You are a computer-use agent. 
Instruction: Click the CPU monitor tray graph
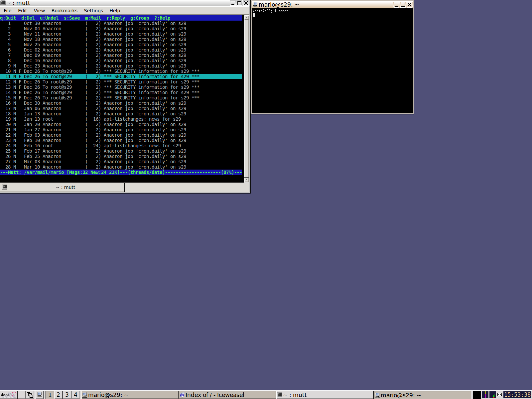pyautogui.click(x=485, y=395)
